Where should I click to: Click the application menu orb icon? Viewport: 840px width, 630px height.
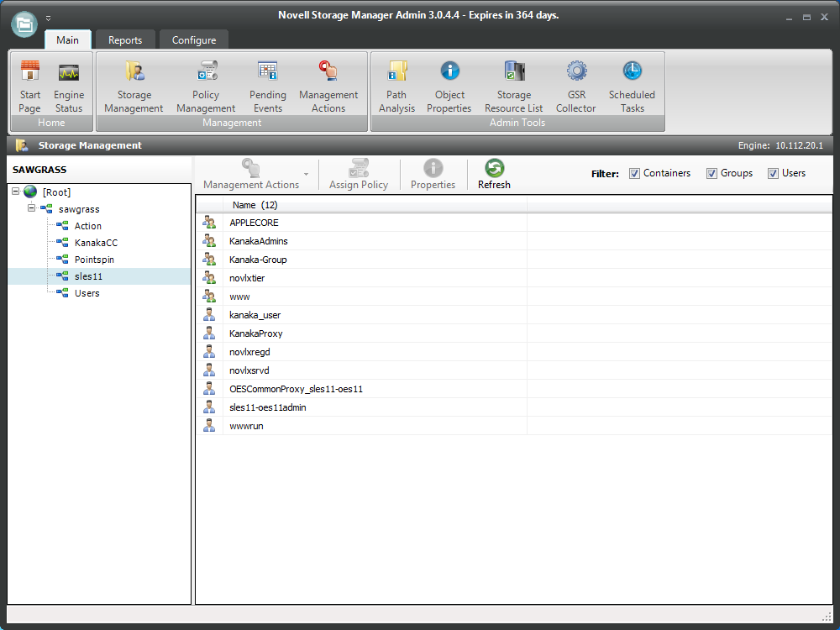(24, 24)
